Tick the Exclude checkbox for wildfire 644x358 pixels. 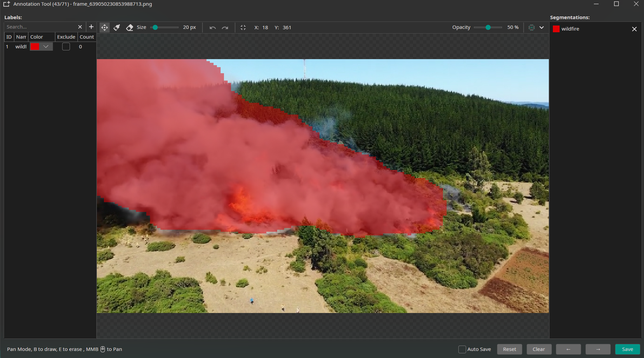66,47
